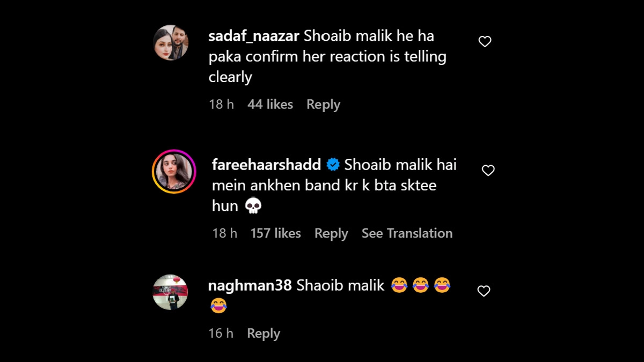
Task: Click the 18 h timestamp beside 157 likes
Action: 224,233
